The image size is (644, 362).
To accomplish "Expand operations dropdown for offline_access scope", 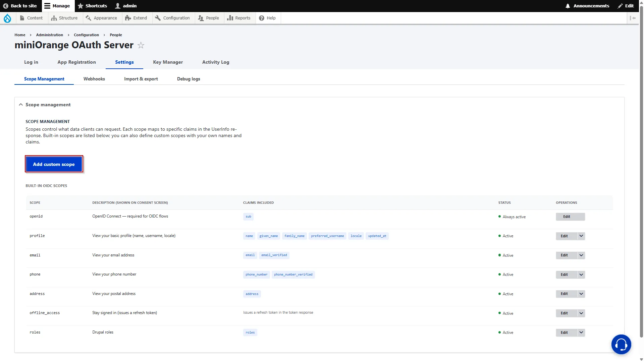I will point(581,313).
